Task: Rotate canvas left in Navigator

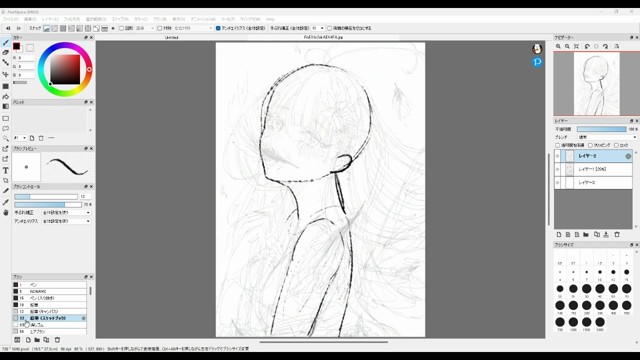Action: (x=587, y=47)
